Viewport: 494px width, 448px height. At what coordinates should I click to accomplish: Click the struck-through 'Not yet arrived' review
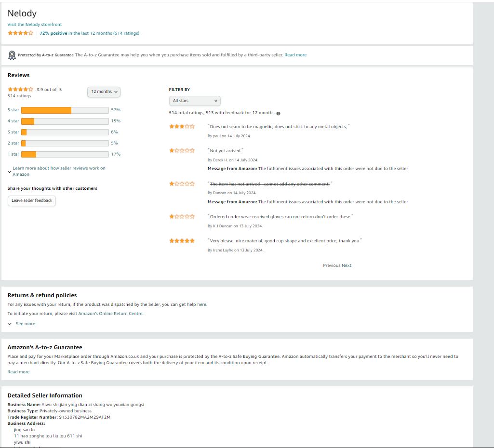(225, 150)
